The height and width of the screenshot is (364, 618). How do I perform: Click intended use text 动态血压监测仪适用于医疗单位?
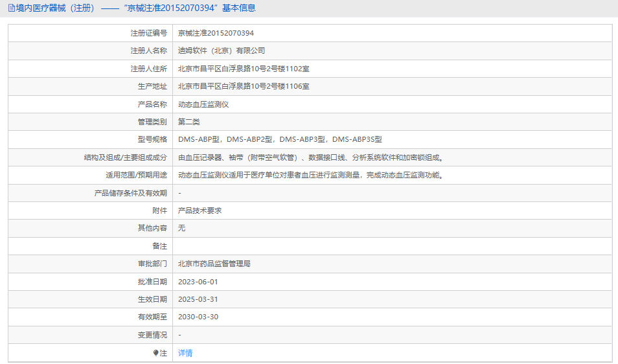pyautogui.click(x=312, y=175)
